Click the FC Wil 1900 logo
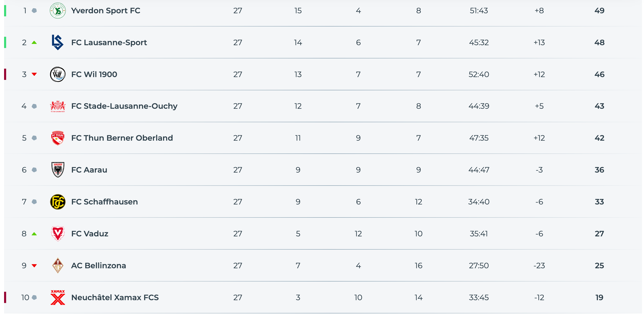 (58, 75)
